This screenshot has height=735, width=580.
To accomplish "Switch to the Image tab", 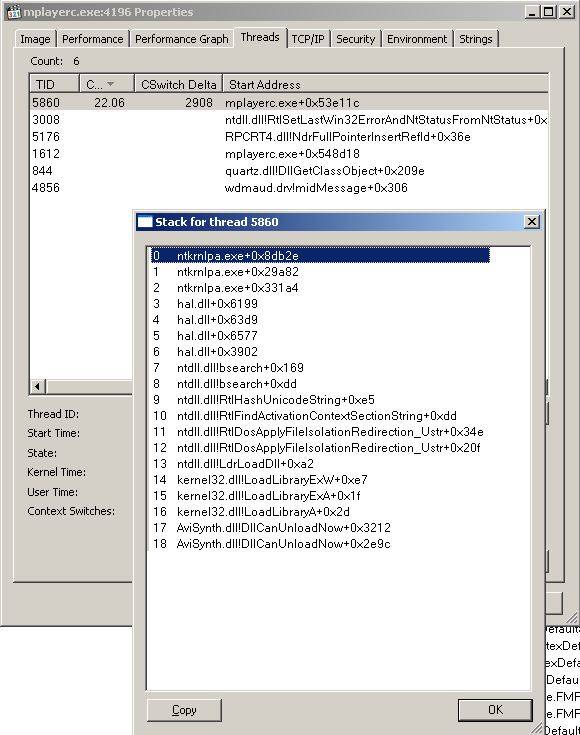I will [35, 39].
